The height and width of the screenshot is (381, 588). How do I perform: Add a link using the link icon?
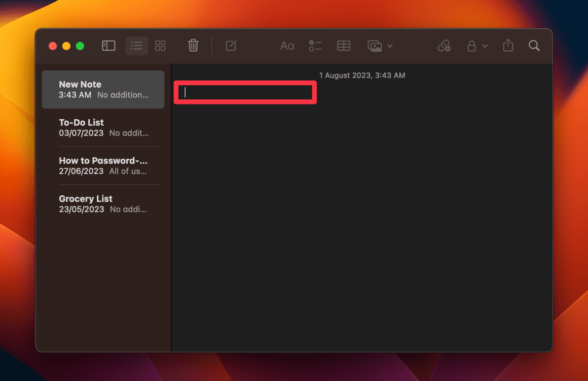click(x=444, y=46)
